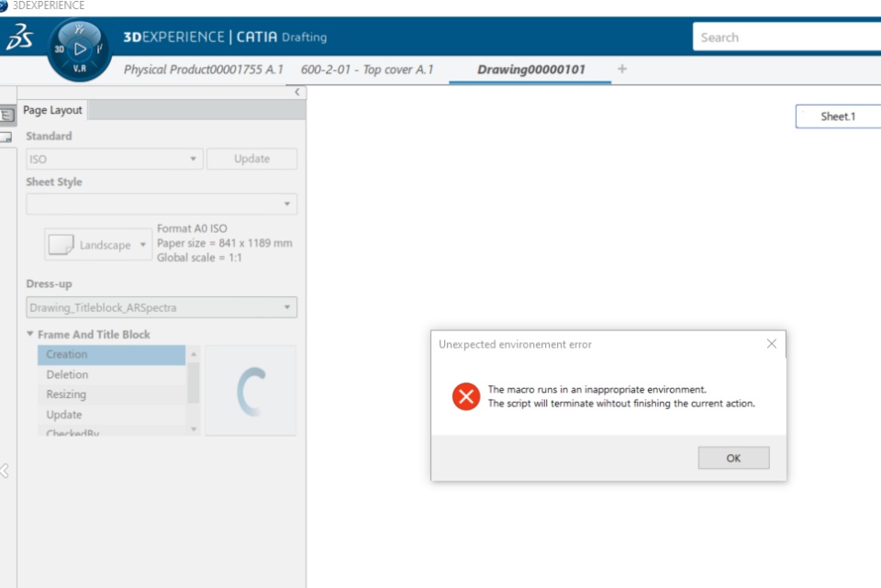Click the V.R quadrant of the compass

click(79, 69)
